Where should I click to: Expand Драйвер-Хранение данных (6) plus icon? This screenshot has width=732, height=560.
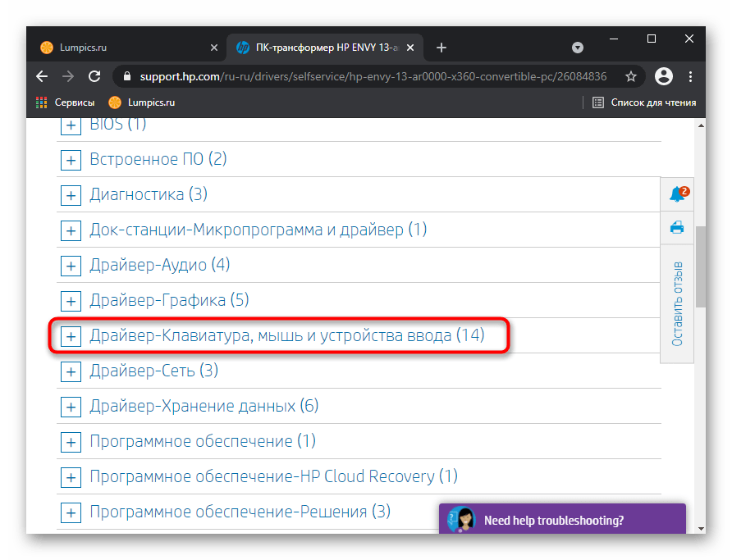point(71,407)
